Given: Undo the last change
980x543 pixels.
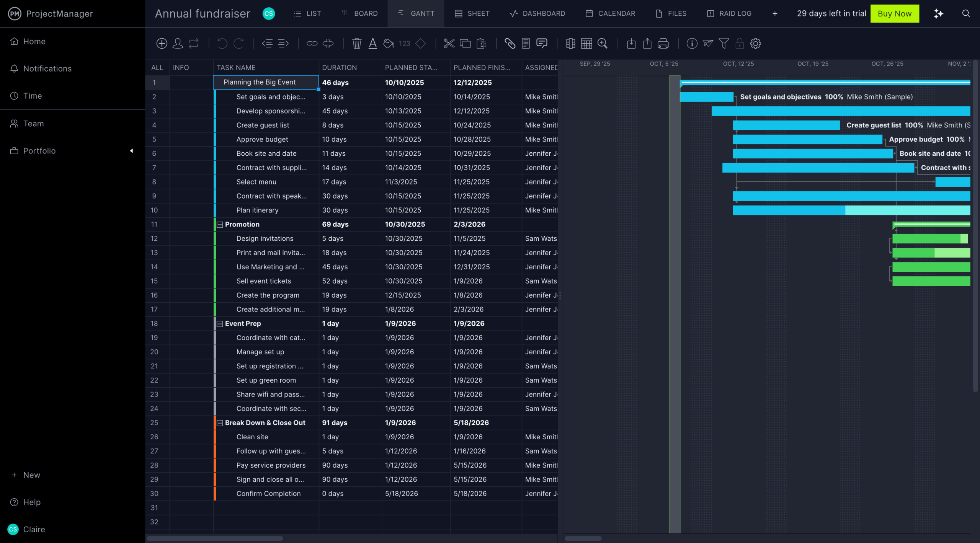Looking at the screenshot, I should tap(222, 43).
